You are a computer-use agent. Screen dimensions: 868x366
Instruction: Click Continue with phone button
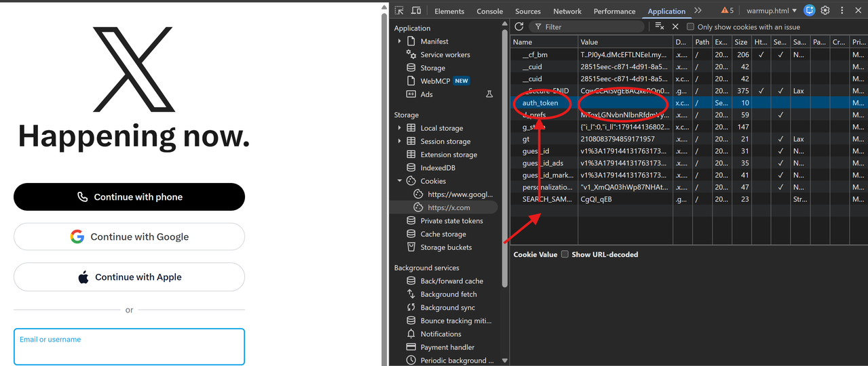click(x=129, y=197)
